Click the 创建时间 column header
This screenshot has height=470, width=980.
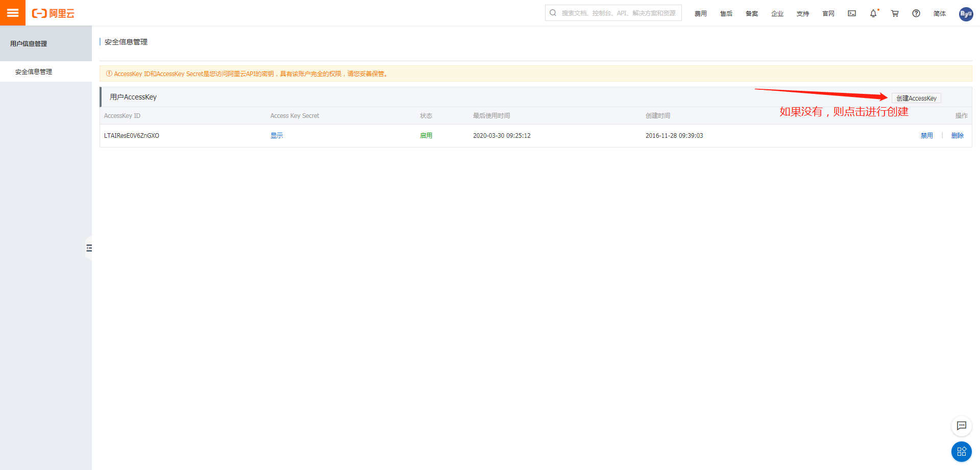click(x=657, y=116)
